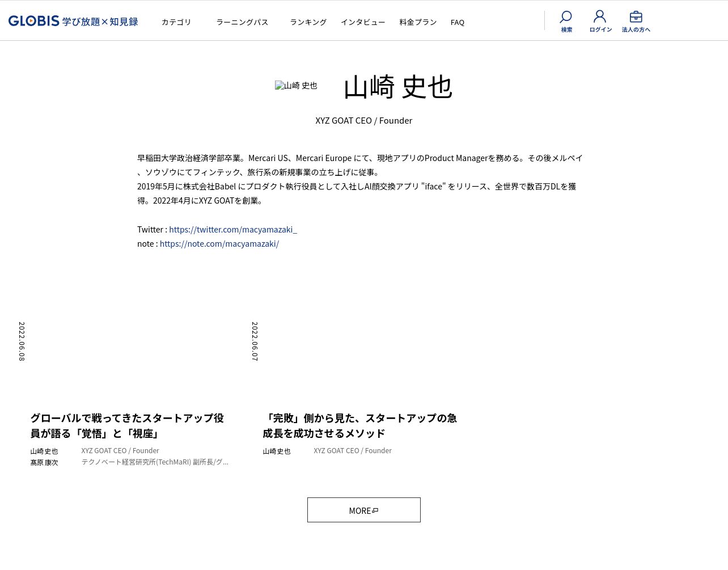Open article グローバルで戦ってきたスタートアップ役員が語る
Image resolution: width=728 pixels, height=570 pixels.
[x=127, y=425]
